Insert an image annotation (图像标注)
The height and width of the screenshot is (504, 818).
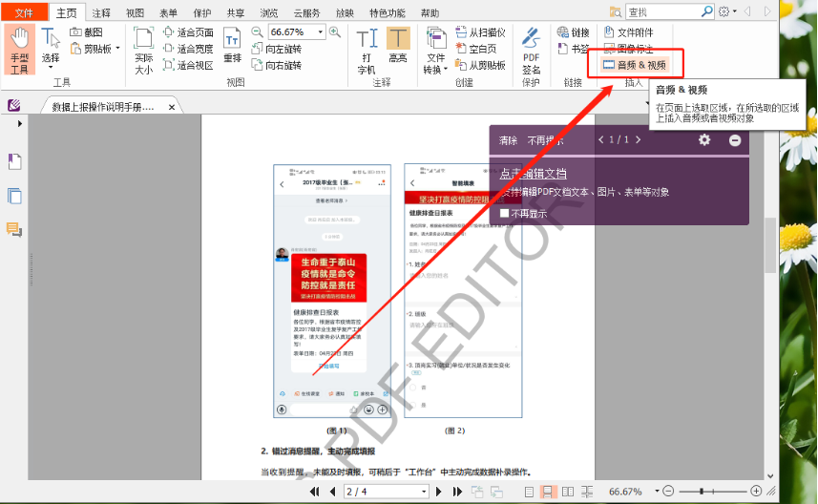tap(629, 49)
